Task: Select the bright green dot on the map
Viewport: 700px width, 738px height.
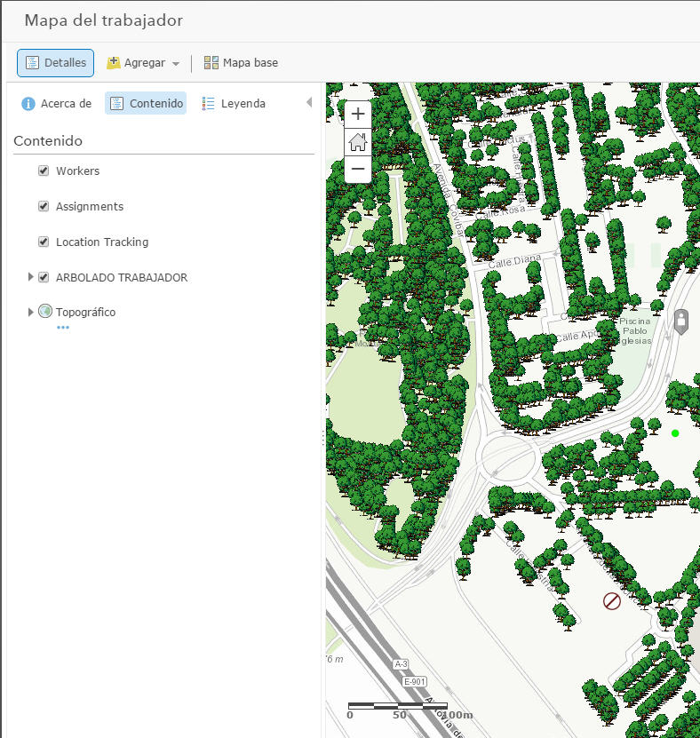Action: 675,433
